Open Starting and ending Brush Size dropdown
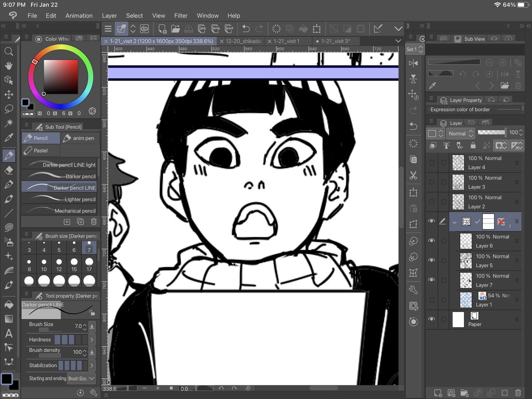 [x=81, y=379]
